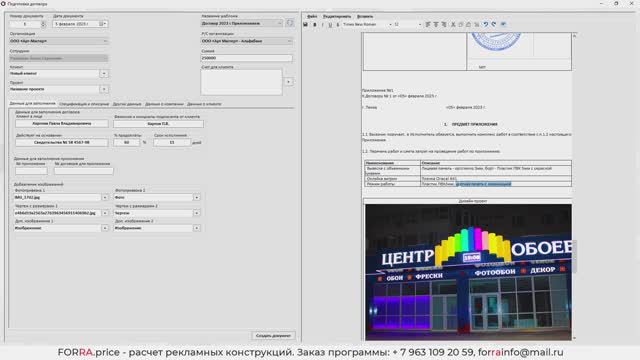Click 'ПРЕДМЕТ ПРИЛОЖЕНИЯ' heading in document
Image resolution: width=640 pixels, height=360 pixels.
pos(474,124)
